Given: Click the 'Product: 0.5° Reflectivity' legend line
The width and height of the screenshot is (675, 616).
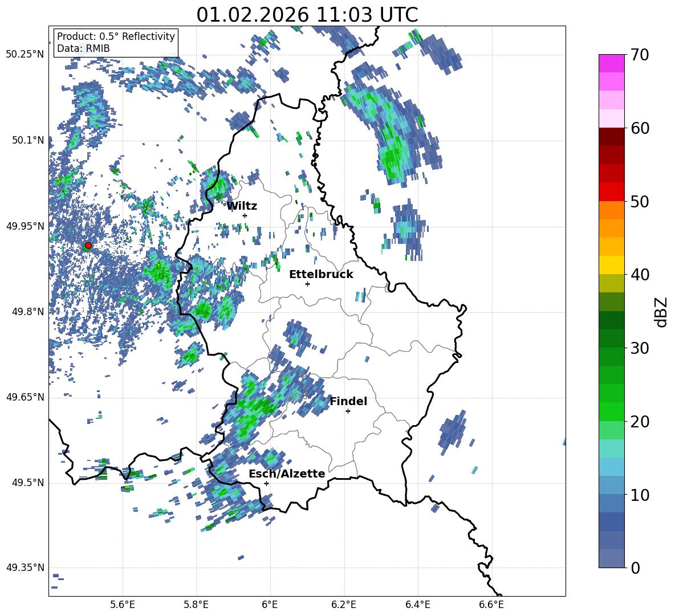Looking at the screenshot, I should 116,36.
